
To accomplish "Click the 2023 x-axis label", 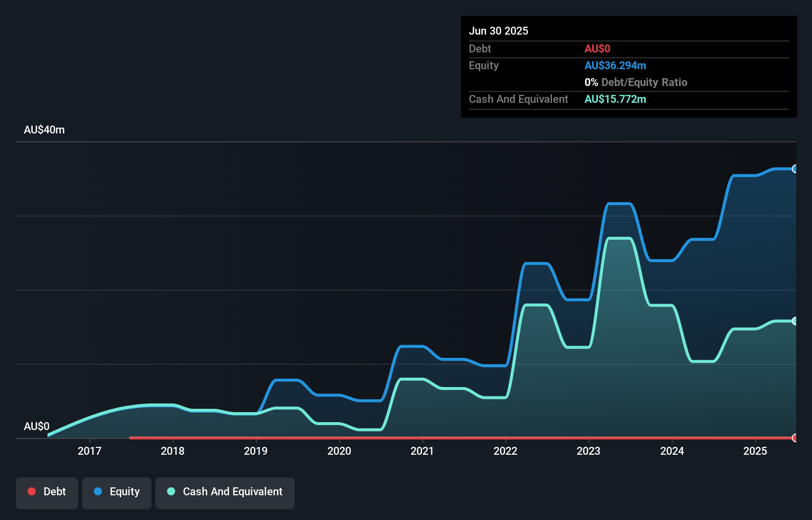I will (588, 451).
